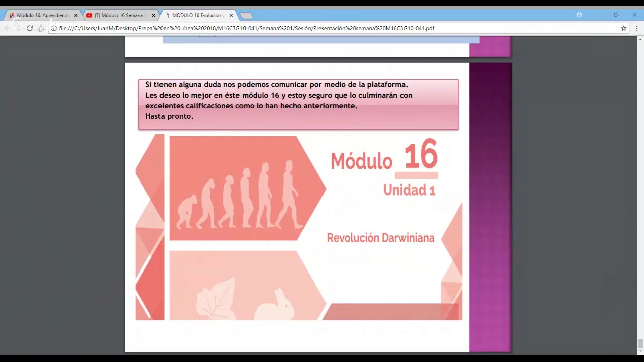This screenshot has height=362, width=644.
Task: Reload the current page
Action: 30,28
